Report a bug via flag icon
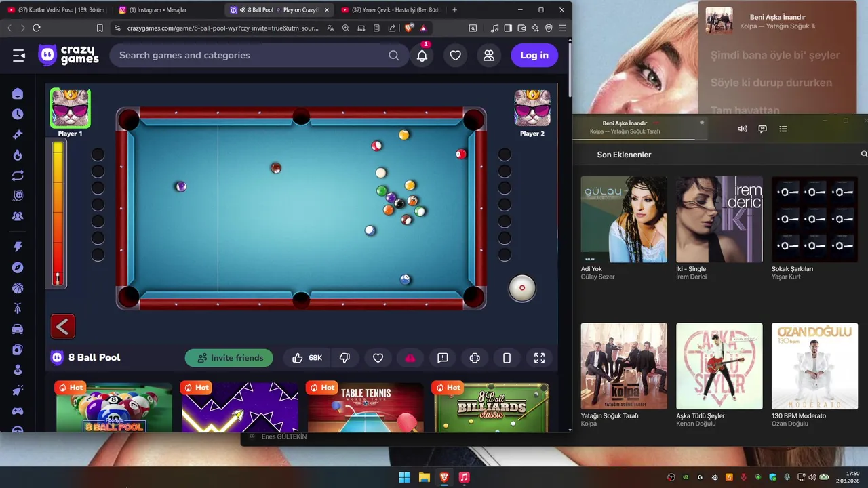868x488 pixels. (442, 358)
